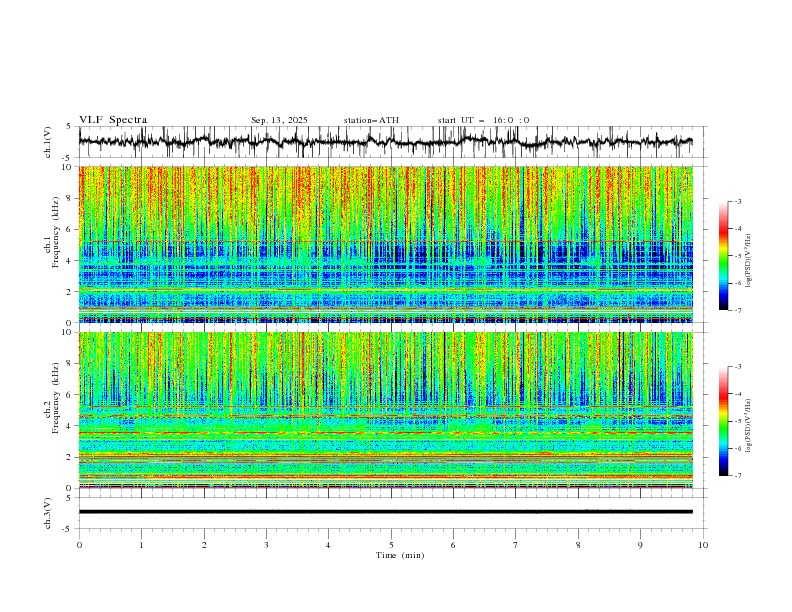Click the ch.3 flat black trace
The image size is (792, 612).
pyautogui.click(x=386, y=512)
